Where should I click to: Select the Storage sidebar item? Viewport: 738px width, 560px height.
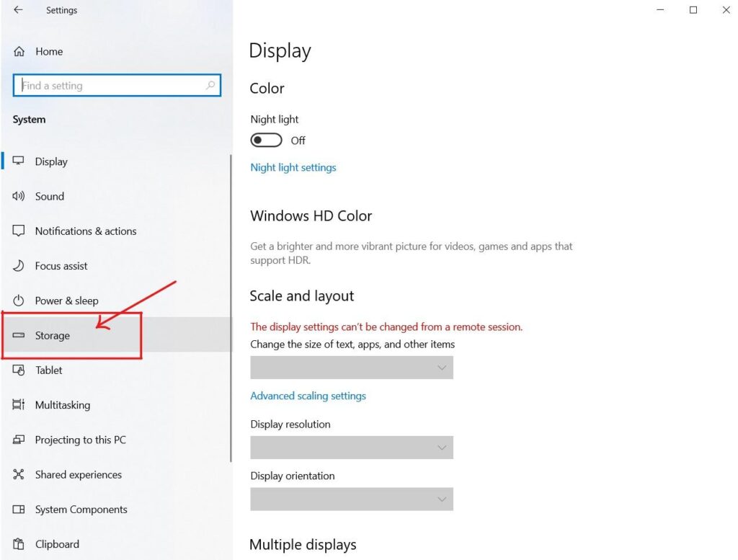click(116, 334)
